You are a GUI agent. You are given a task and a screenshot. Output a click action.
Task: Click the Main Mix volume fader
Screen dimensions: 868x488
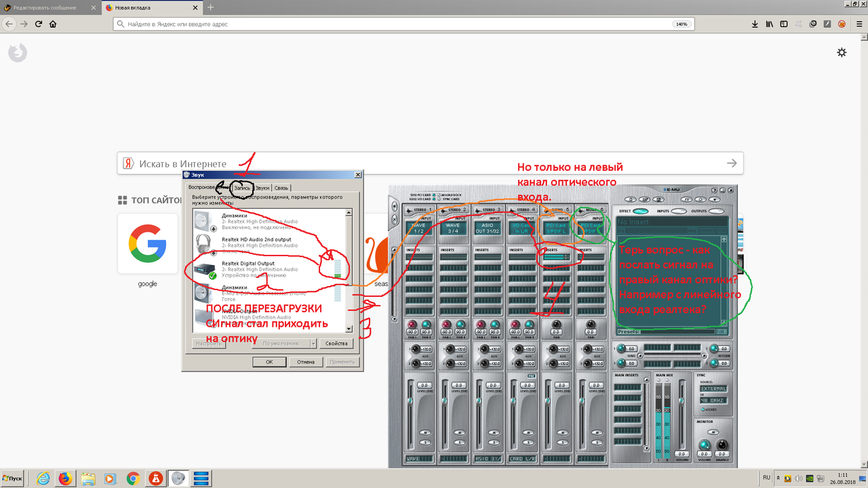pos(682,401)
